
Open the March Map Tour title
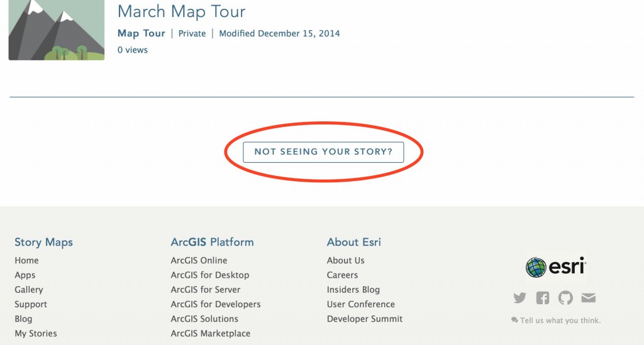tap(181, 11)
